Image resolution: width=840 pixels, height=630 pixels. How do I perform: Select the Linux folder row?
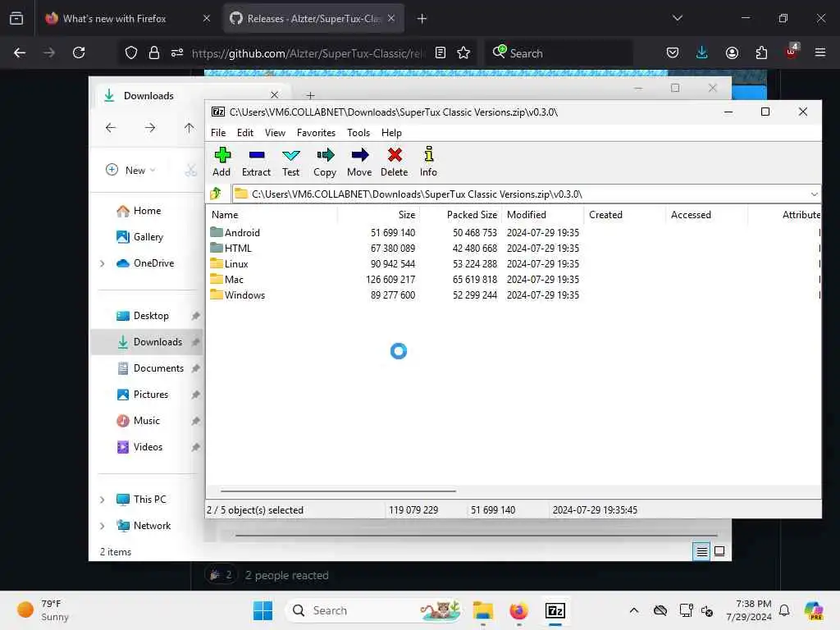click(x=395, y=263)
